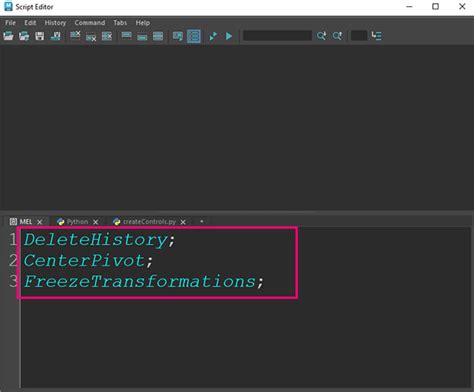This screenshot has width=474, height=392.
Task: Click the CenterPivot; code line
Action: pos(88,260)
